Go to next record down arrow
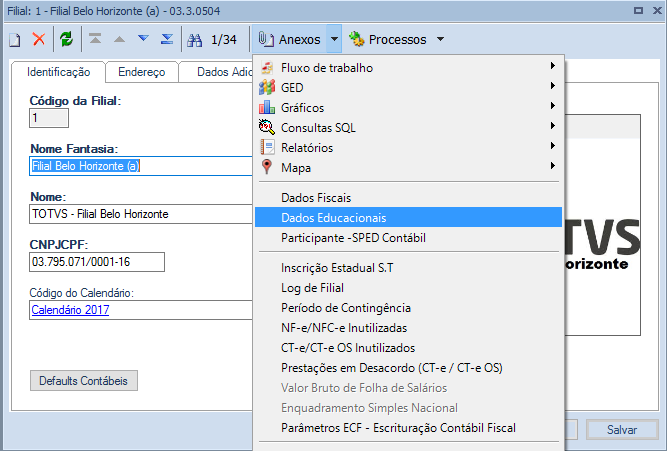This screenshot has width=667, height=451. pyautogui.click(x=143, y=39)
